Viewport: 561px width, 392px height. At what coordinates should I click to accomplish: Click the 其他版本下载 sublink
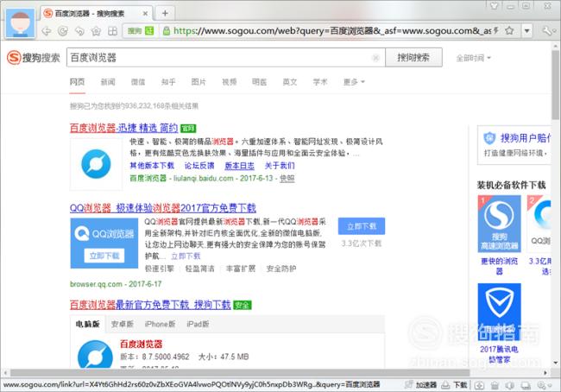[152, 166]
